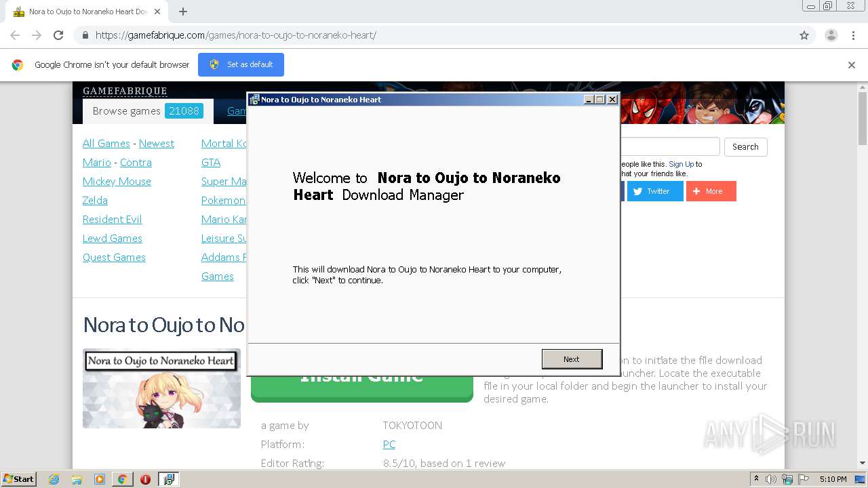Viewport: 868px width, 488px height.
Task: Open the Newest games link
Action: pyautogui.click(x=157, y=144)
